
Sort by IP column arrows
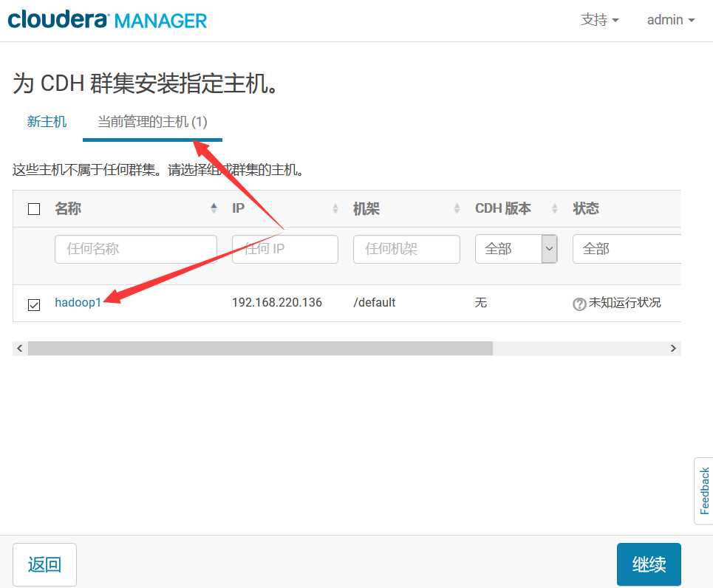[x=335, y=208]
